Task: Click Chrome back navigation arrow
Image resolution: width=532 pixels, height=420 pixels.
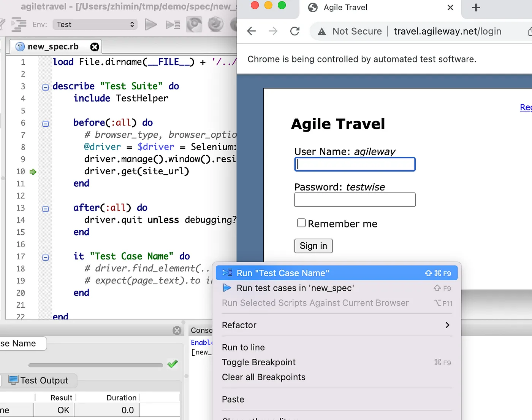Action: 252,31
